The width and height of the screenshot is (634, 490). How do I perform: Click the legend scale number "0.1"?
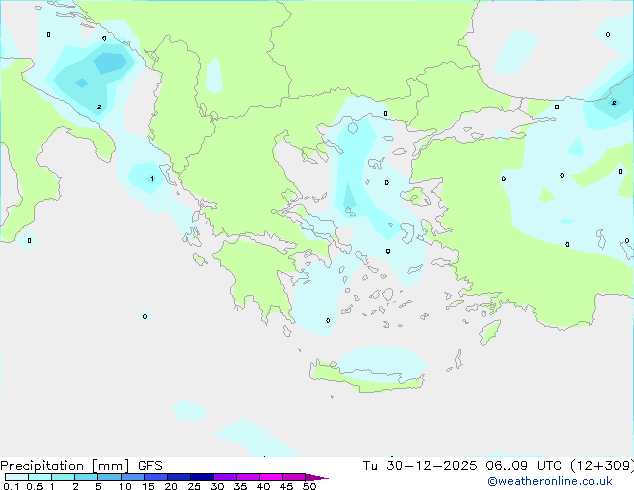coord(11,486)
